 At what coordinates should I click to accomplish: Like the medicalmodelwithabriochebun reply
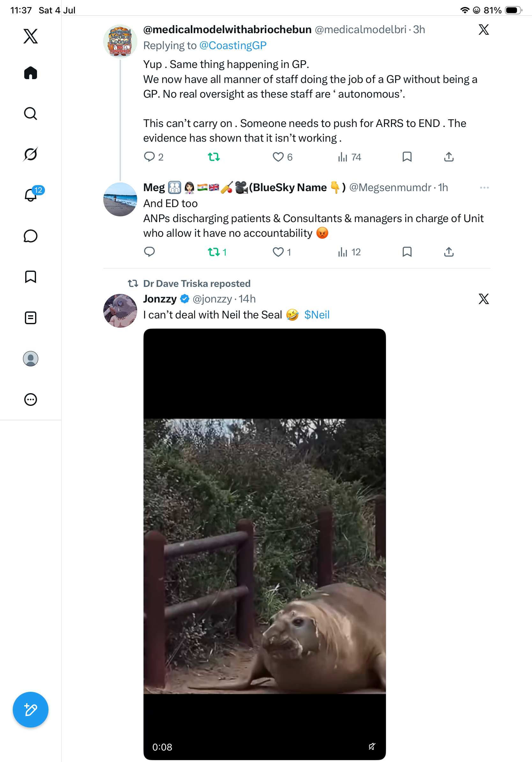click(282, 157)
